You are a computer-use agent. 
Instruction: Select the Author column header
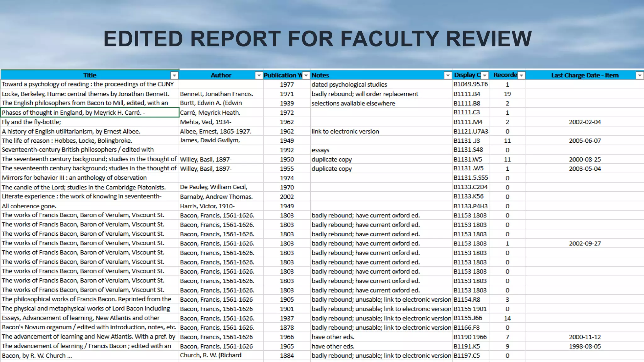221,75
